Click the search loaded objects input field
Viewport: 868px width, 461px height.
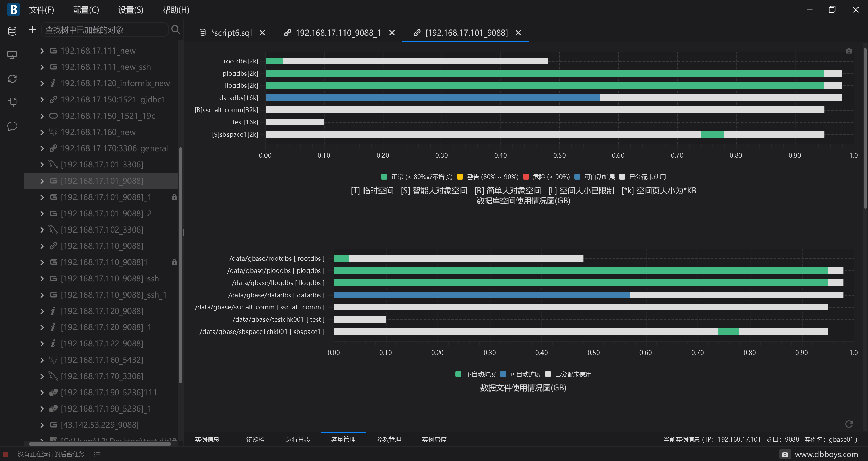click(x=105, y=30)
